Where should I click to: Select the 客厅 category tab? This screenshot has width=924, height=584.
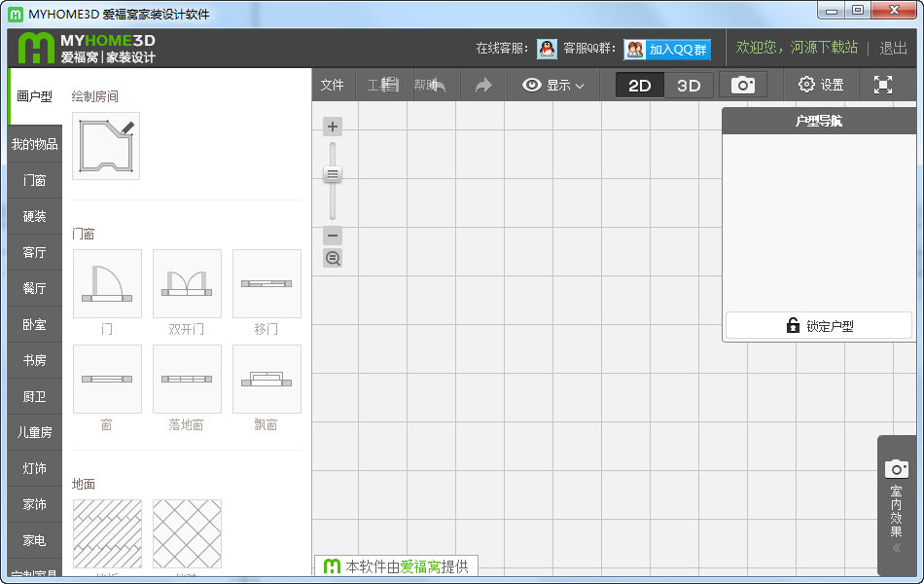coord(35,252)
